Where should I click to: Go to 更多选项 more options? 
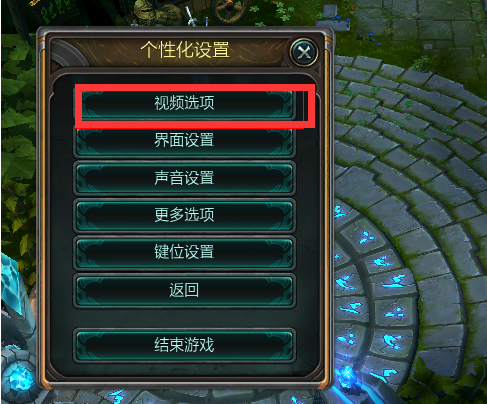coord(184,215)
